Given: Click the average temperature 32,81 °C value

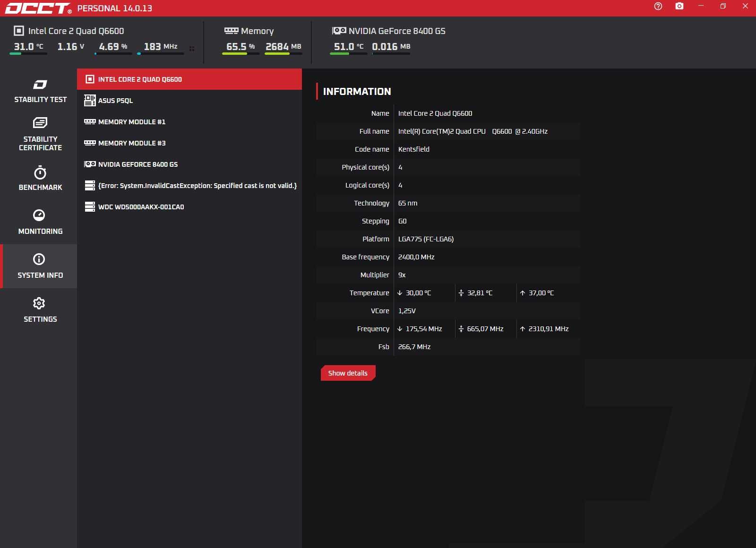Looking at the screenshot, I should point(480,293).
